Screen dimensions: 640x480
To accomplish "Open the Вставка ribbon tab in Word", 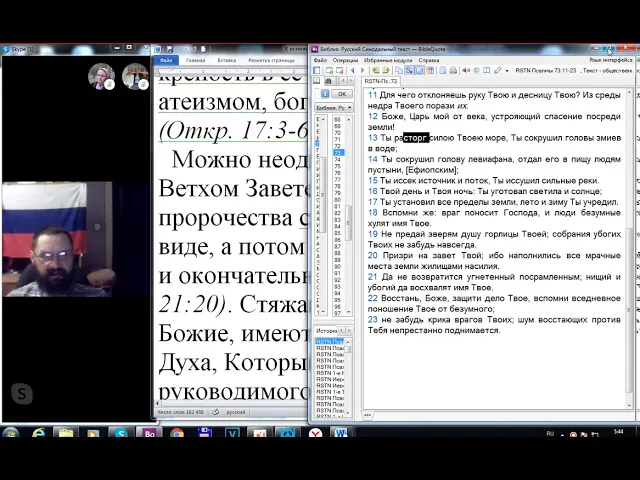I will (x=227, y=60).
